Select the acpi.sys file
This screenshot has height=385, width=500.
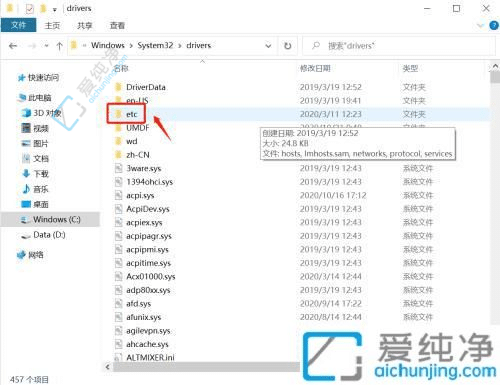[140, 195]
